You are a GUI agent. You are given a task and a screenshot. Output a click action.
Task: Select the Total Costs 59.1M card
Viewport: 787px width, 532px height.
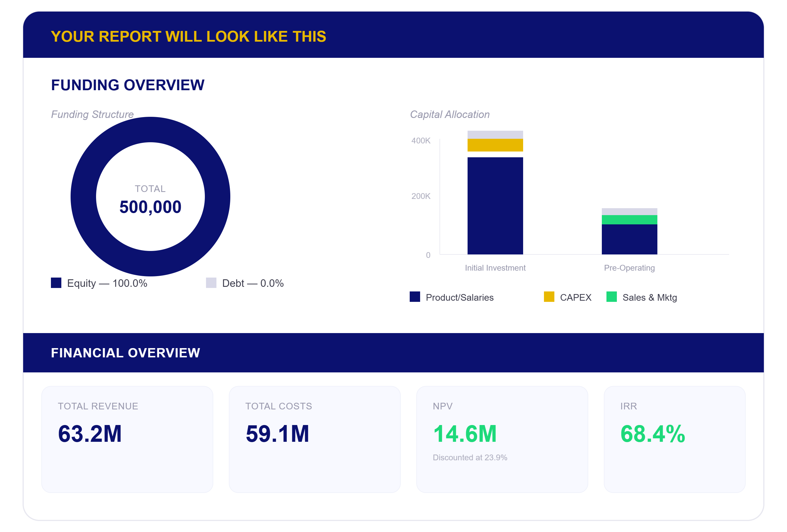(x=315, y=439)
